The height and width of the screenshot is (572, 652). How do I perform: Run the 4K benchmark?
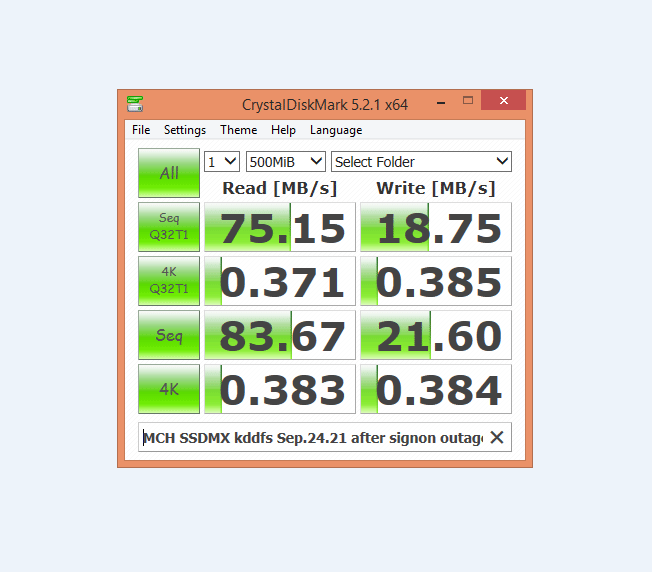[x=169, y=389]
